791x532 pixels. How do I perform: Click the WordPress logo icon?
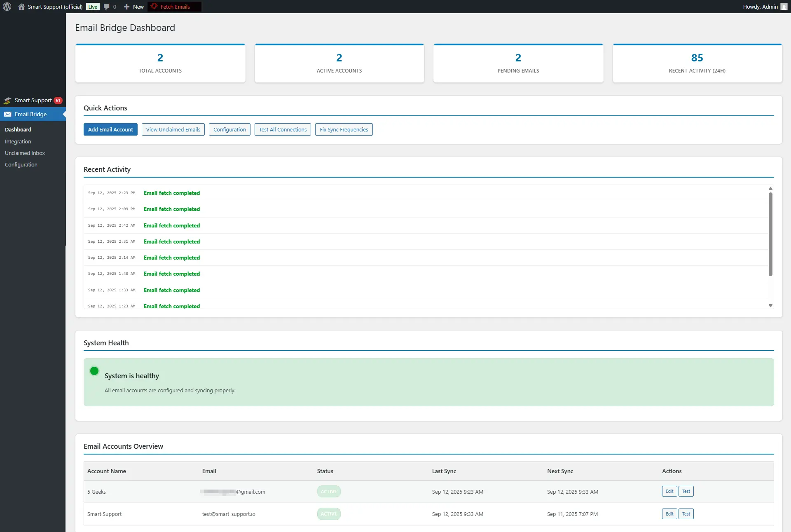(x=7, y=7)
